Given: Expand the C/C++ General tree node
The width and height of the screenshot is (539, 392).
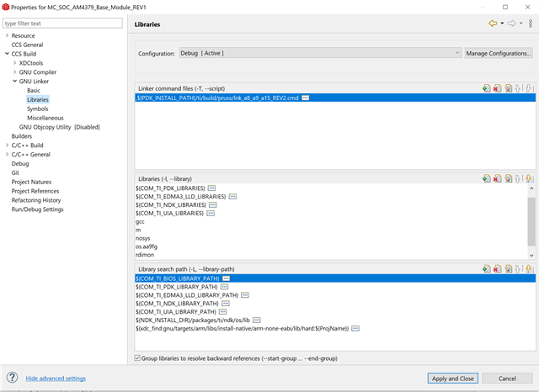Looking at the screenshot, I should click(7, 155).
